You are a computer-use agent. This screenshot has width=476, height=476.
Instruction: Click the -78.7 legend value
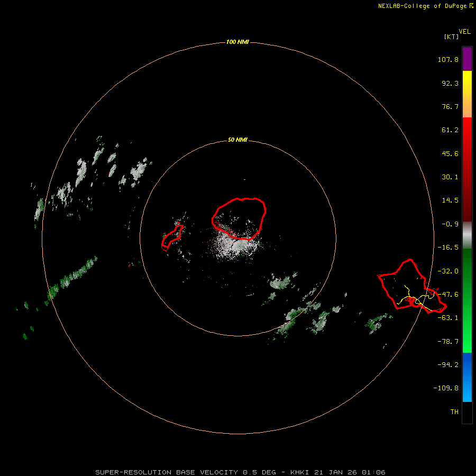[448, 342]
